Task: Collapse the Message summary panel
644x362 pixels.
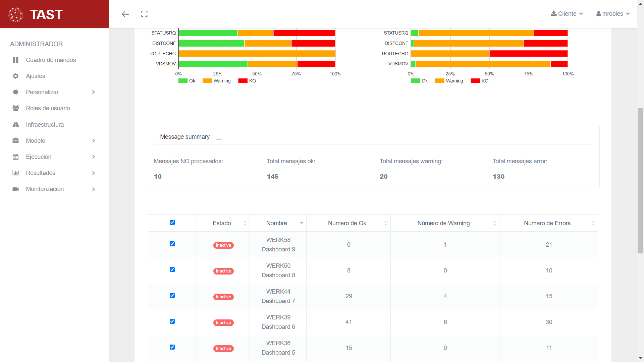Action: [x=219, y=137]
